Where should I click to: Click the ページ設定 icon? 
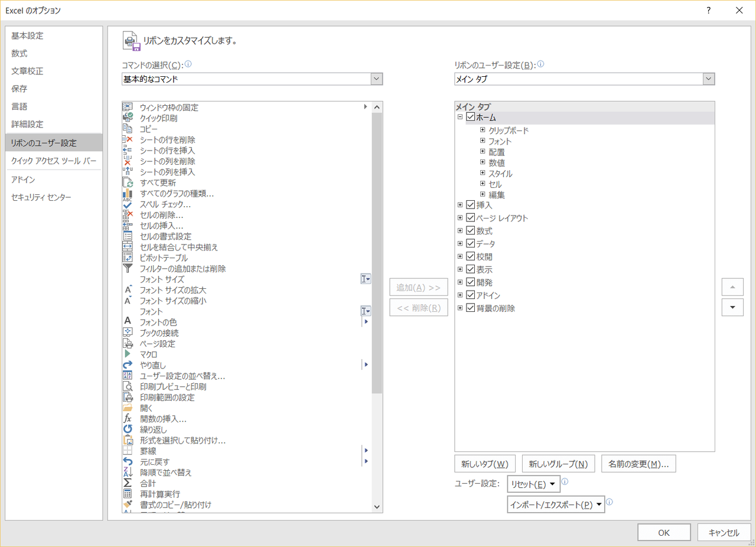(x=128, y=343)
